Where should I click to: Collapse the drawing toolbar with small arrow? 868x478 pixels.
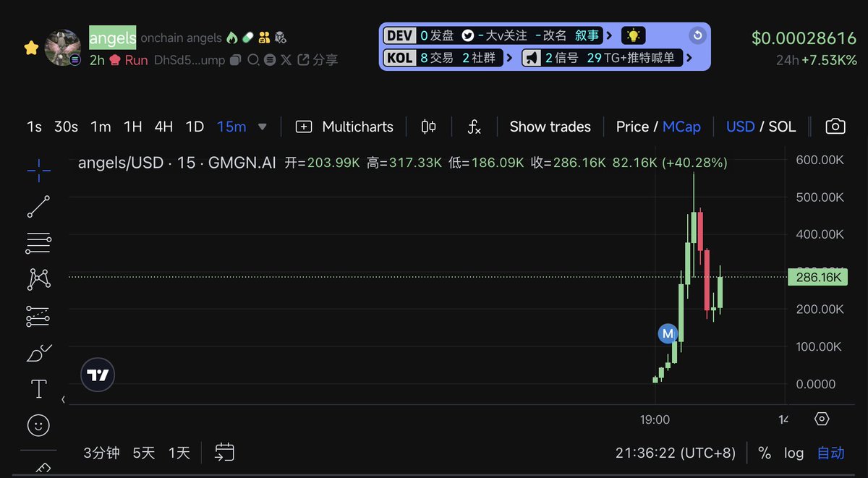pos(64,399)
